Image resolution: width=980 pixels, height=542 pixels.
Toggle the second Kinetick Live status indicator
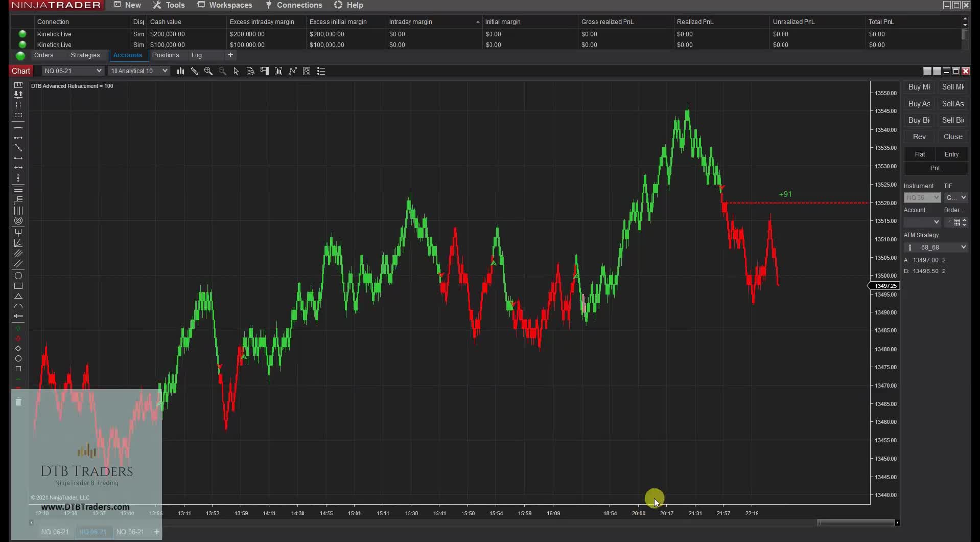tap(21, 45)
